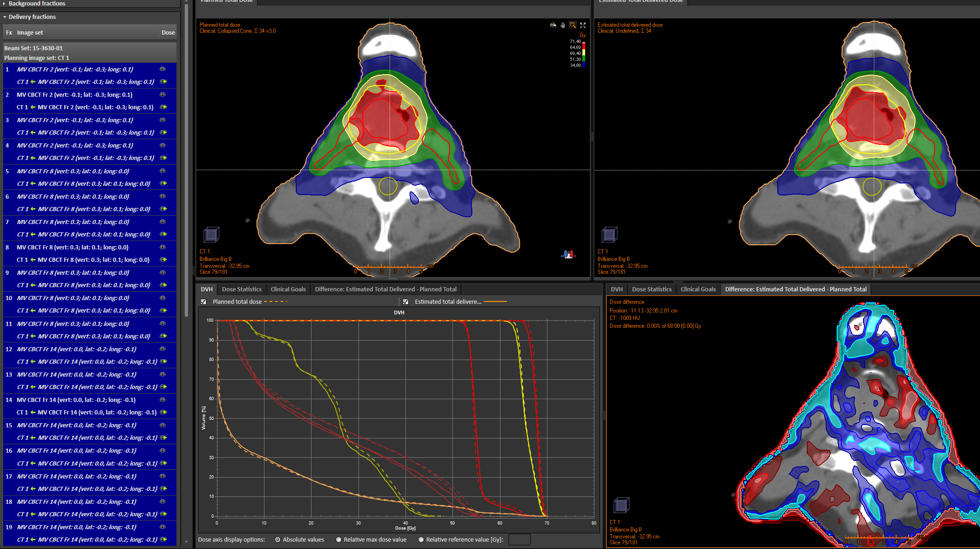Screen dimensions: 980x549
Task: Click deformed dose icon on fraction 14 CT 1 row
Action: point(163,412)
